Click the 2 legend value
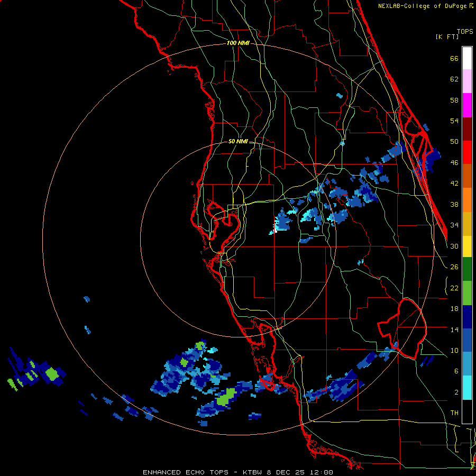 456,392
